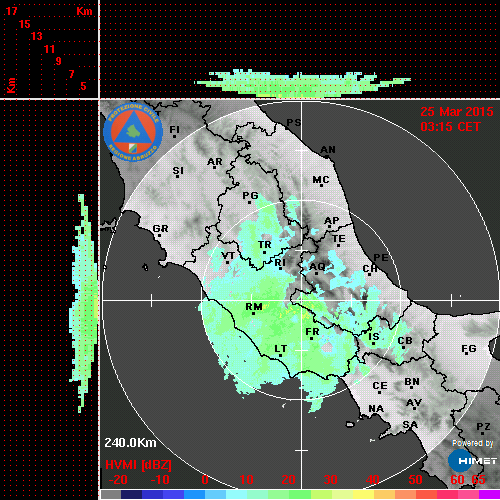Select the RM city marker on the map
The image size is (500, 500).
(253, 314)
